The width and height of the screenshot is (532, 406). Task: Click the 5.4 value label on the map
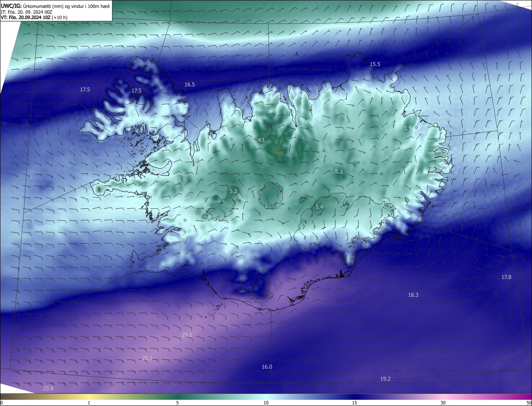point(319,207)
